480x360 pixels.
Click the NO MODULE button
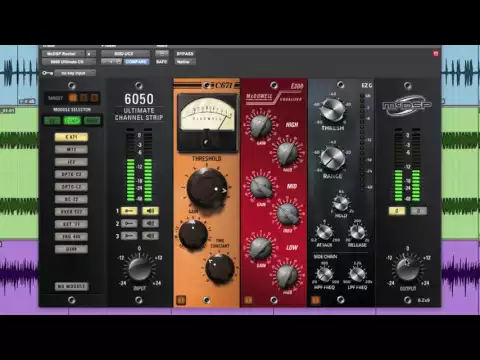tap(71, 286)
